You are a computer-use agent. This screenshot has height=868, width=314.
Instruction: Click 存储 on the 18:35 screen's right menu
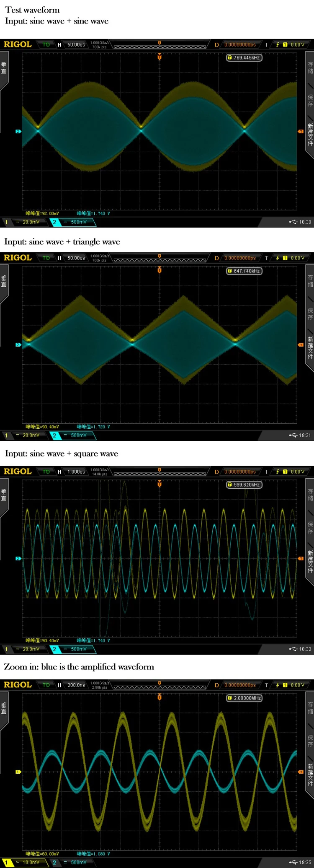pyautogui.click(x=310, y=708)
